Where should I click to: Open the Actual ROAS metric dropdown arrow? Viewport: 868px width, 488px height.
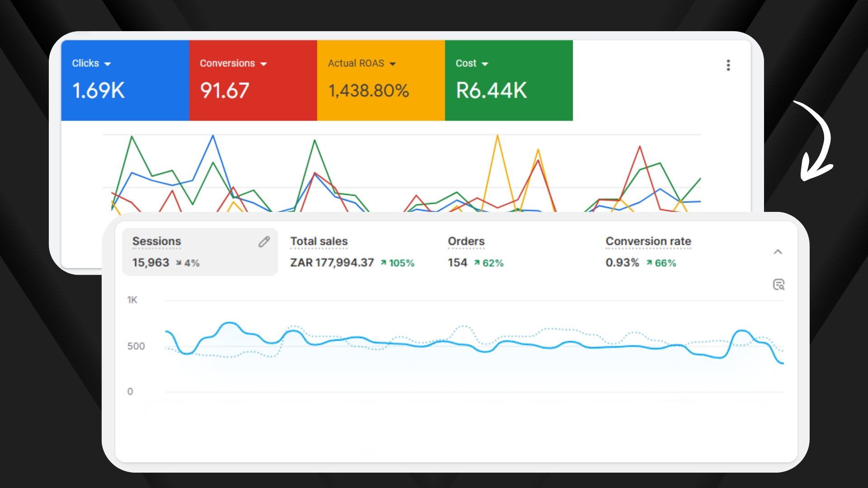click(392, 64)
